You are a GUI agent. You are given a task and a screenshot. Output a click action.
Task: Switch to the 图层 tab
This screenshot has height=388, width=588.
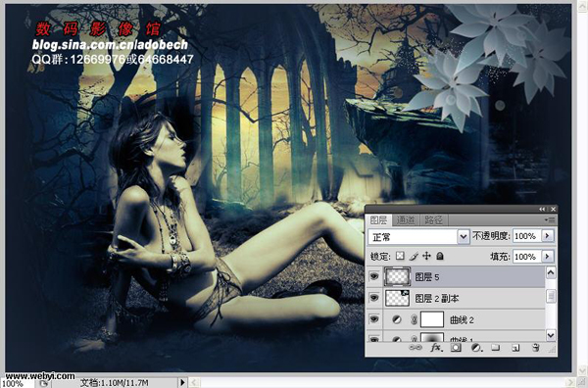tap(378, 220)
